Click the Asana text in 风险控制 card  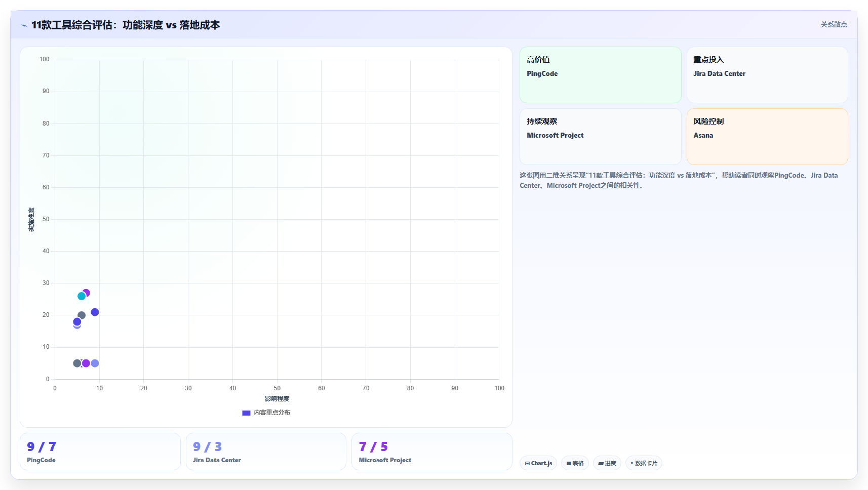[x=703, y=135]
